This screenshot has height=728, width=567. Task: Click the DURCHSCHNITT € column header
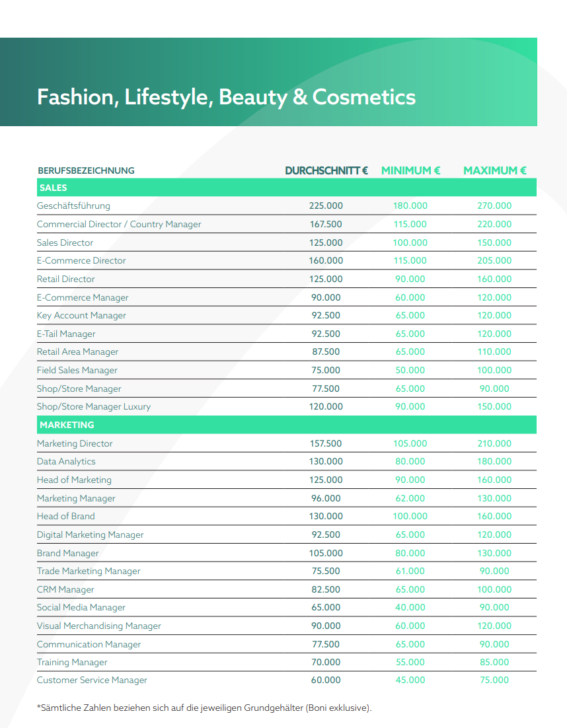pyautogui.click(x=326, y=170)
